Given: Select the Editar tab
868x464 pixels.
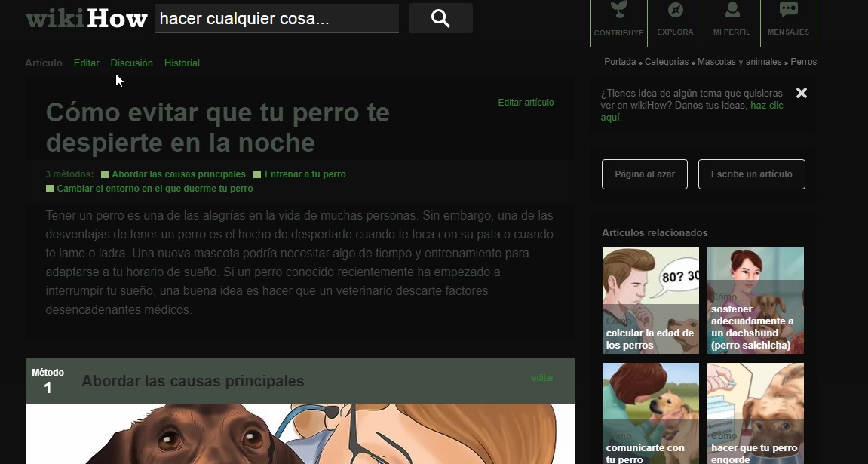Looking at the screenshot, I should (86, 63).
